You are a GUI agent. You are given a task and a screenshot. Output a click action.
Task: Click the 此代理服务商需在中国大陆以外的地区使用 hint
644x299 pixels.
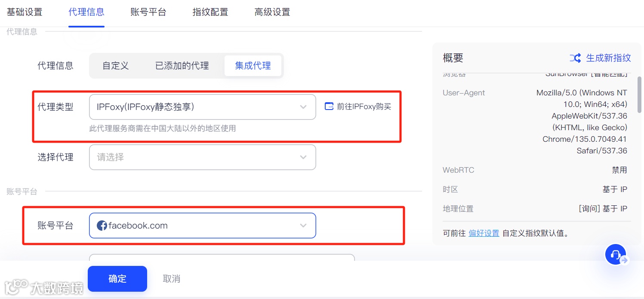163,128
